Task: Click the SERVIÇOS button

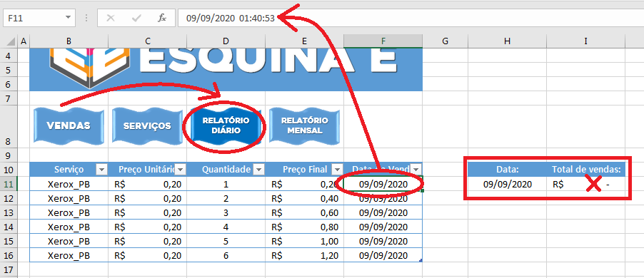Action: 147,125
